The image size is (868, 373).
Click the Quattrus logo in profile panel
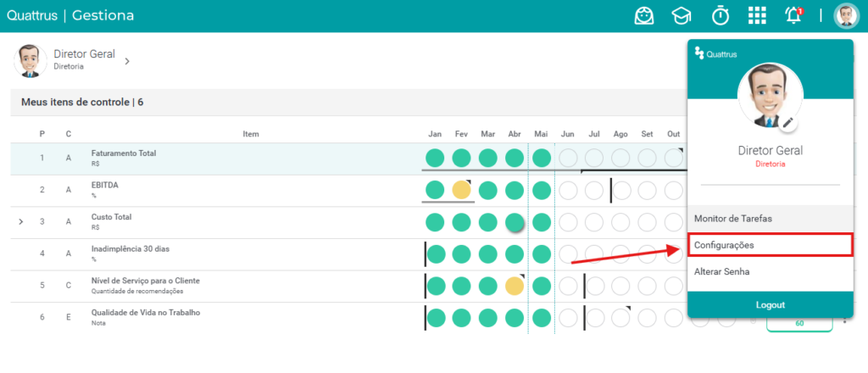(x=715, y=53)
